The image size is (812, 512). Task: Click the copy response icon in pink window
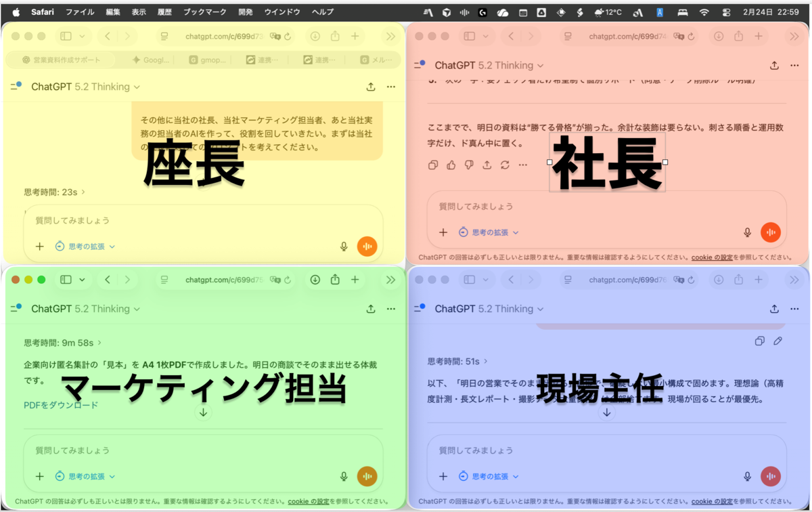[x=433, y=165]
